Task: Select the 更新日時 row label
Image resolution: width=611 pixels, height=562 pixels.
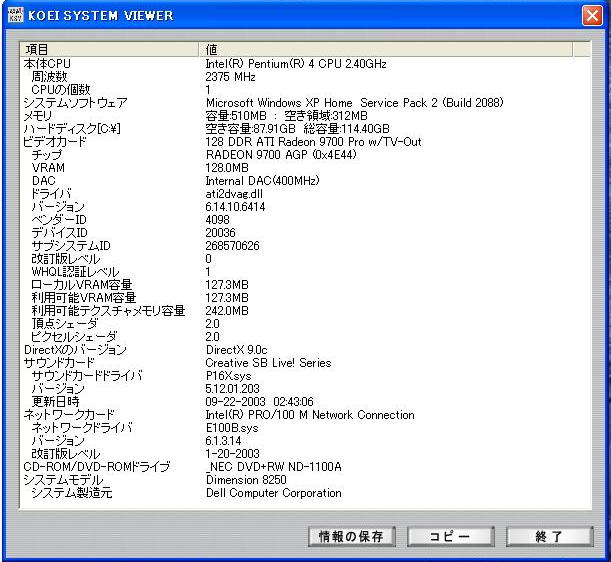Action: (x=56, y=402)
